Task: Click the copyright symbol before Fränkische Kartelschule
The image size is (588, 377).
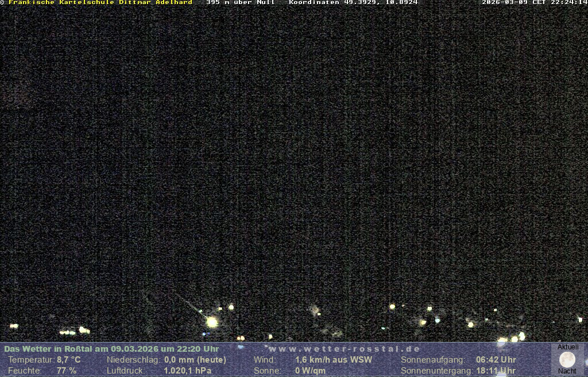Action: click(2, 2)
